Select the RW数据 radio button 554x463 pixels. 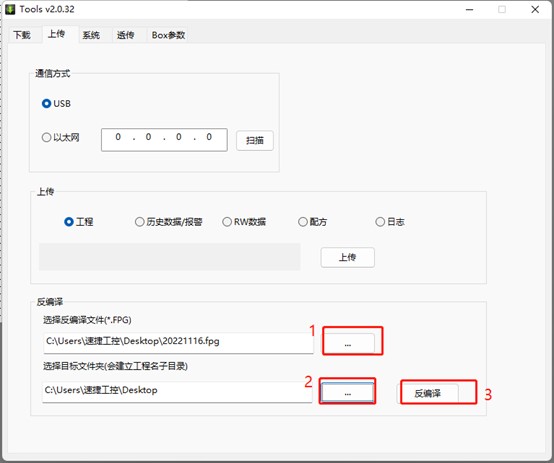pos(244,222)
